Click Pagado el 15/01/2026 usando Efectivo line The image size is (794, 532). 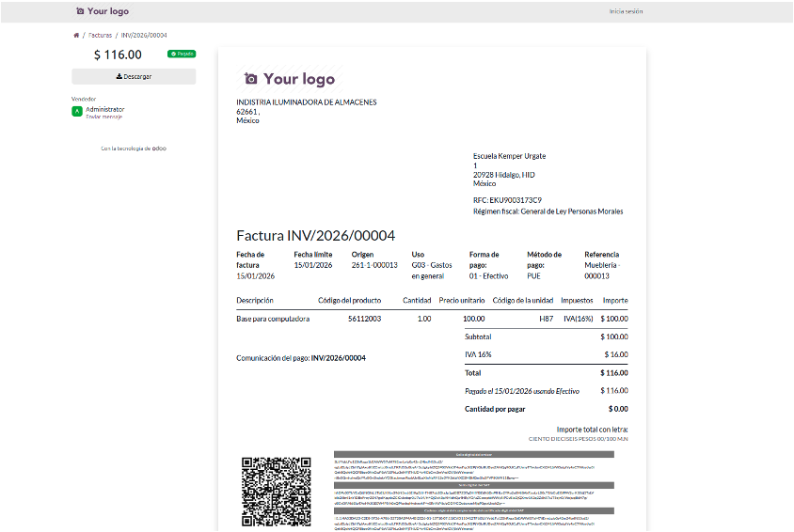coord(522,391)
